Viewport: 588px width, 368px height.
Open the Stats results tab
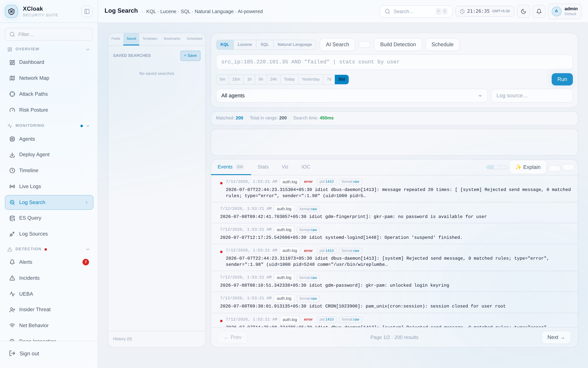pyautogui.click(x=263, y=167)
